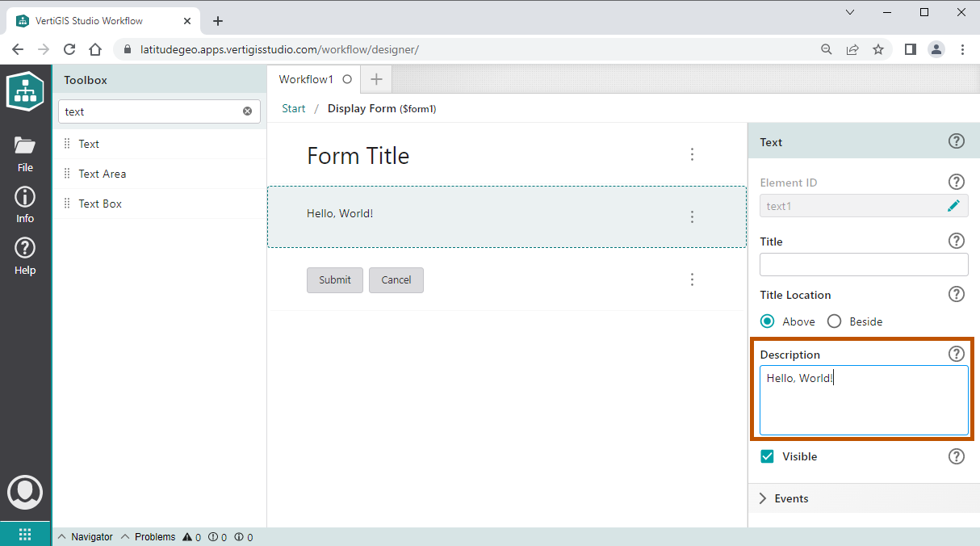Click into the Title input field

tap(864, 265)
